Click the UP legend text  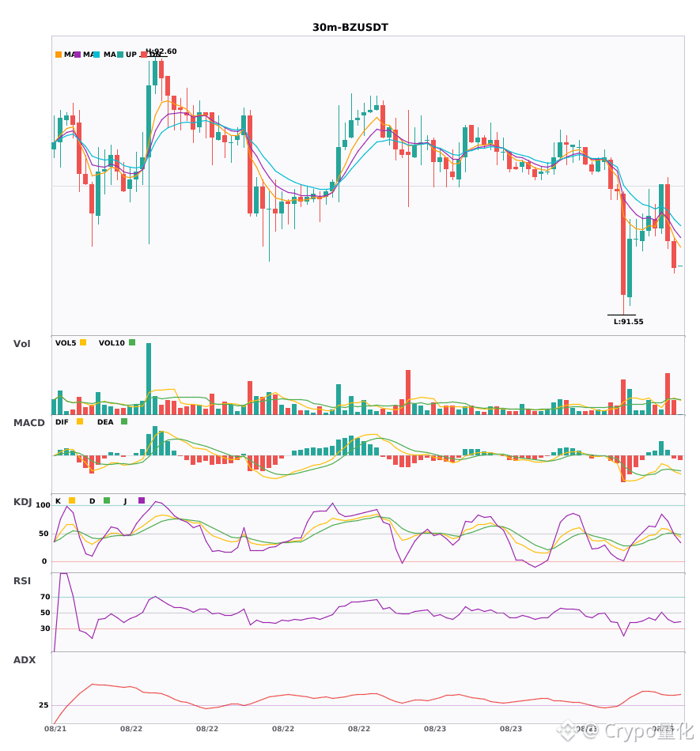click(x=131, y=55)
